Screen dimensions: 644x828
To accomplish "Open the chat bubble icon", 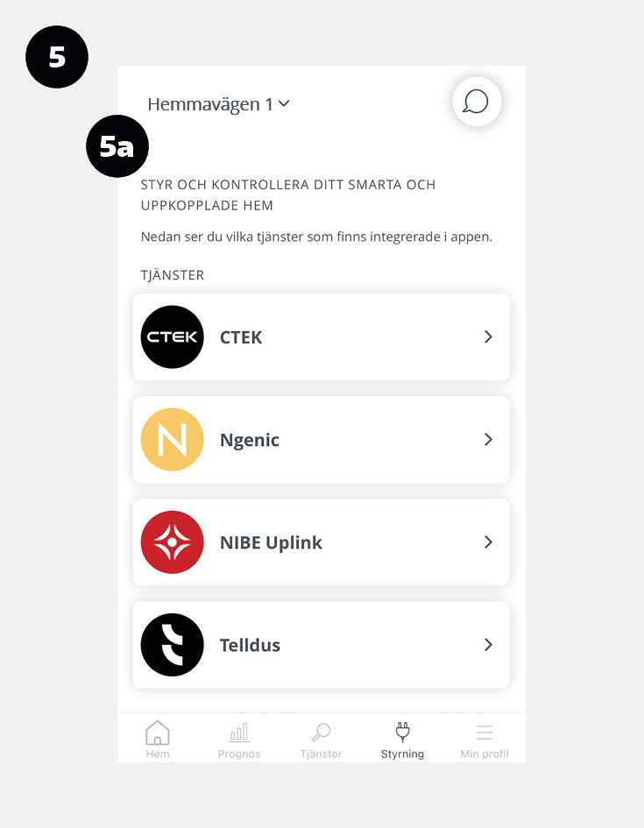I will [x=476, y=102].
